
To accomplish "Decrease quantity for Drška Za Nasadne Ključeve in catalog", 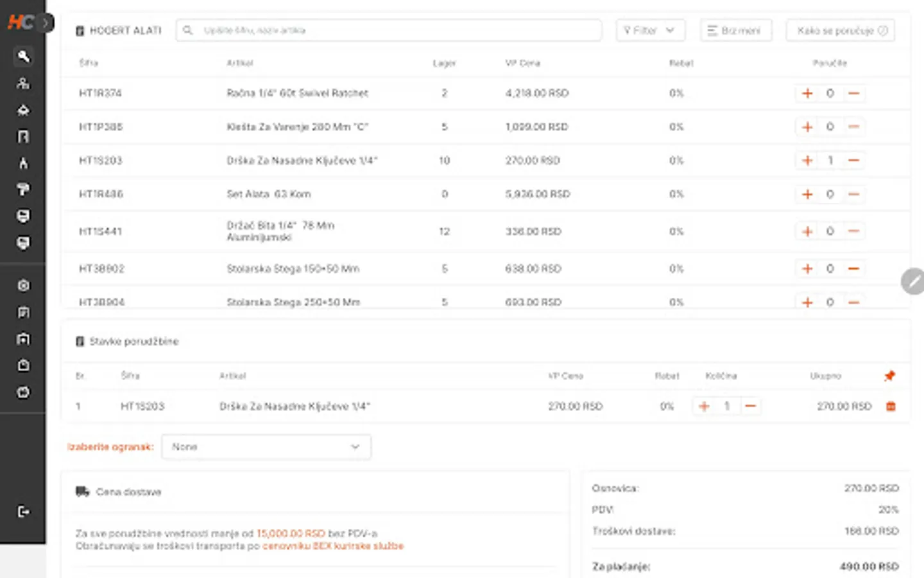I will [x=853, y=161].
